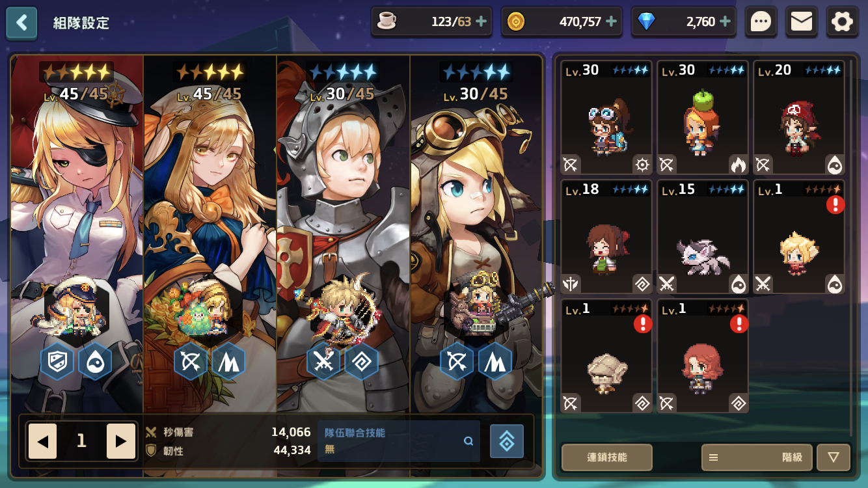This screenshot has width=868, height=488.
Task: Choose the Lv.20 red pirate hat hero card
Action: click(x=799, y=118)
